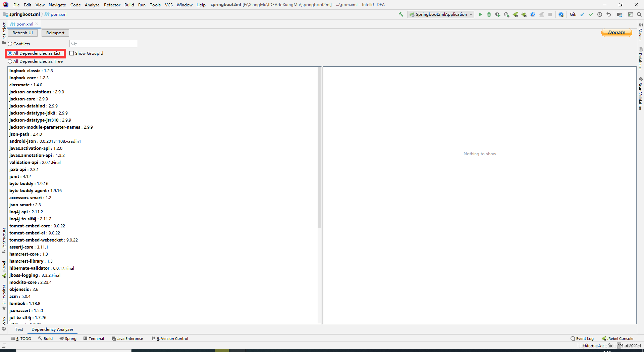The height and width of the screenshot is (352, 644).
Task: Switch to the Text tab
Action: click(x=19, y=329)
